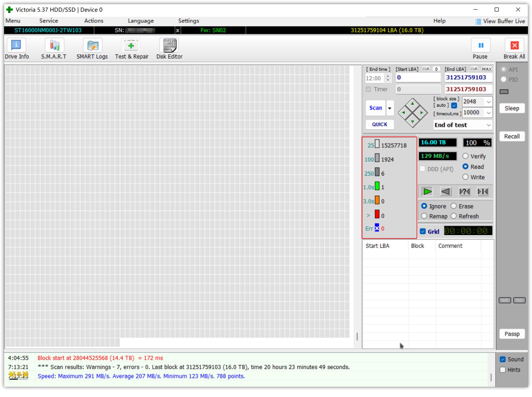Open the Service menu

[48, 21]
